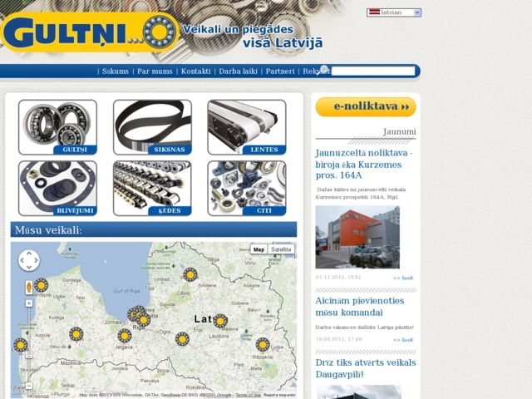This screenshot has height=399, width=532.
Task: Open the Citi products category
Action: pyautogui.click(x=247, y=189)
